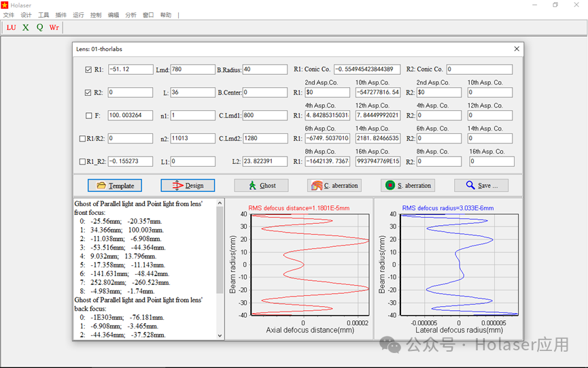Click R1 16th Asp.Co. field
The height and width of the screenshot is (368, 588).
[378, 161]
